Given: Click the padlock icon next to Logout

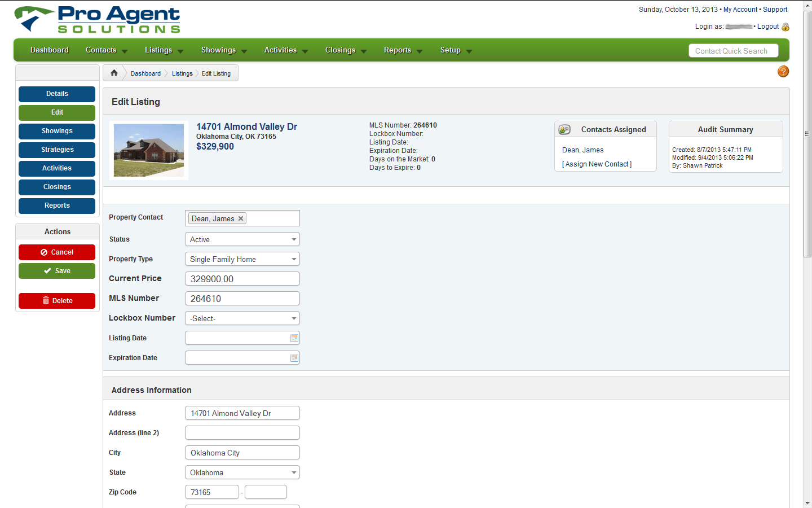Looking at the screenshot, I should coord(787,27).
